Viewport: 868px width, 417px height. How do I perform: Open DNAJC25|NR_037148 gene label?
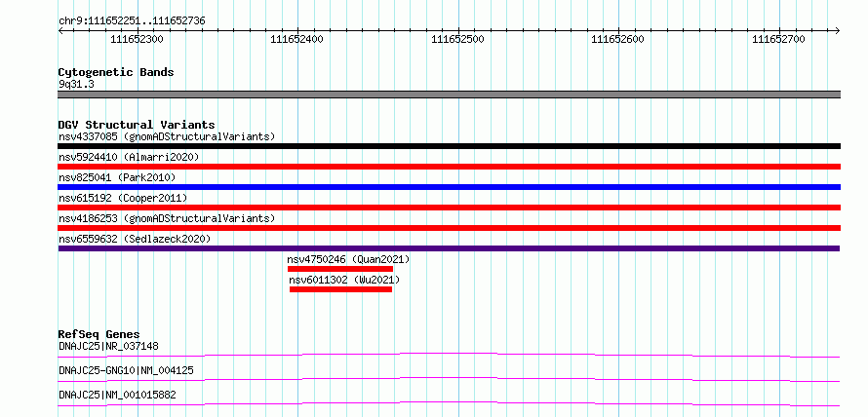[x=108, y=346]
